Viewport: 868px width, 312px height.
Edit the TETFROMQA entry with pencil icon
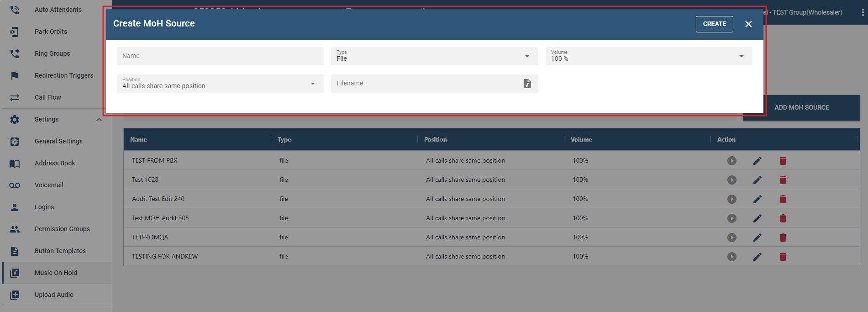click(757, 238)
